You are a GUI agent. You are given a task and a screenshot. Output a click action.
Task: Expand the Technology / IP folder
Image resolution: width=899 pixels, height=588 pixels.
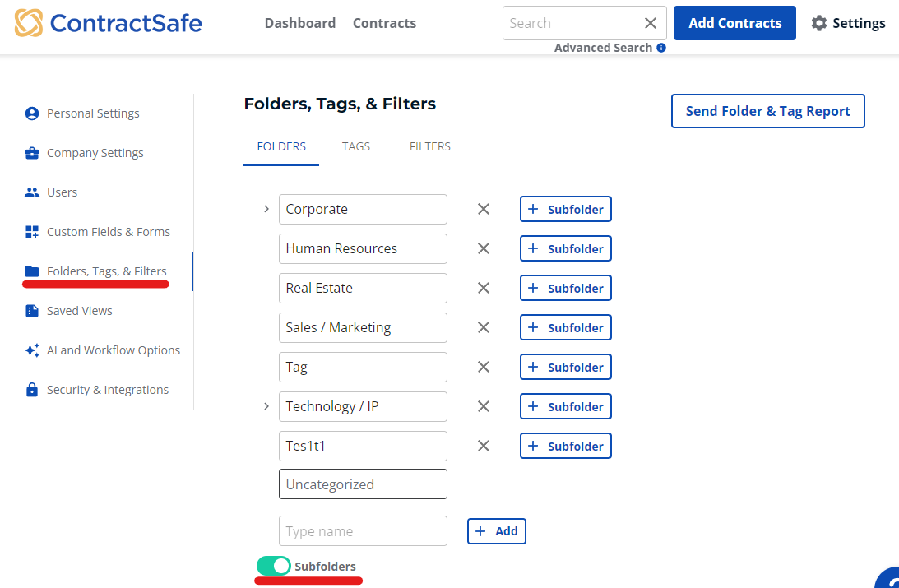point(266,406)
